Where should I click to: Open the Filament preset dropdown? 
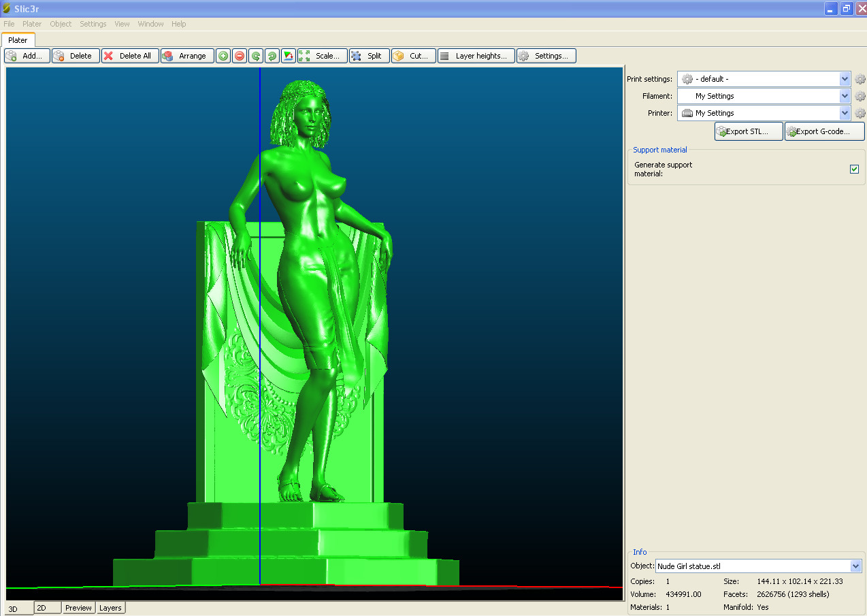pyautogui.click(x=845, y=96)
